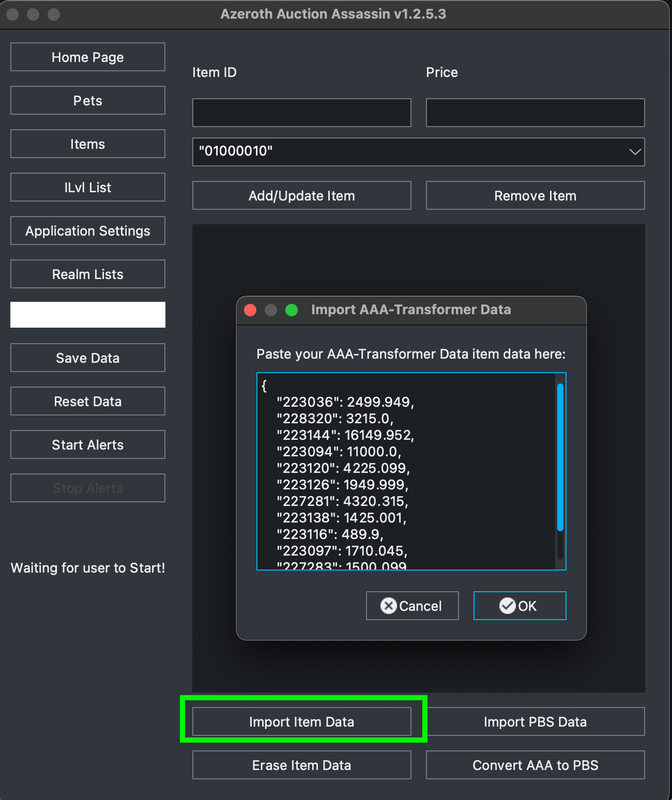This screenshot has width=672, height=800.
Task: Click the Price label
Action: pyautogui.click(x=442, y=72)
